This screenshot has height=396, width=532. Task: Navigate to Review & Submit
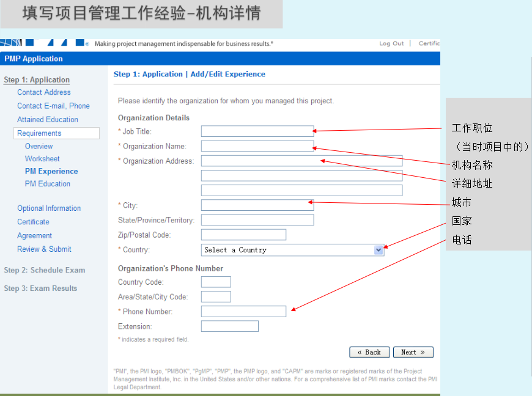coord(46,249)
